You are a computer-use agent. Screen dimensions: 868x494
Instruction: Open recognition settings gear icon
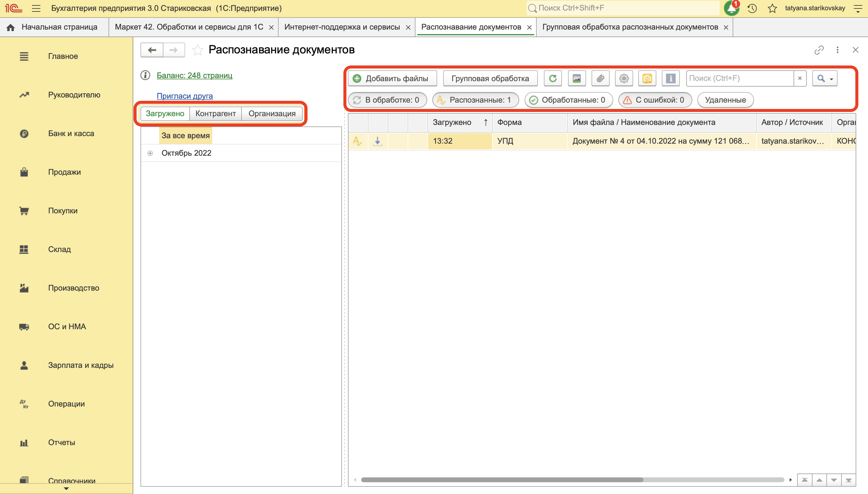(623, 78)
